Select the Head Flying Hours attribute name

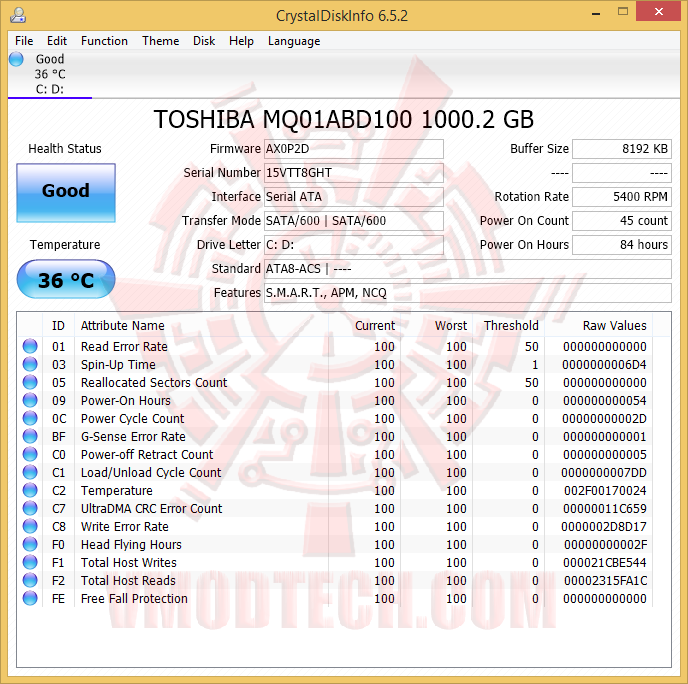pyautogui.click(x=131, y=544)
